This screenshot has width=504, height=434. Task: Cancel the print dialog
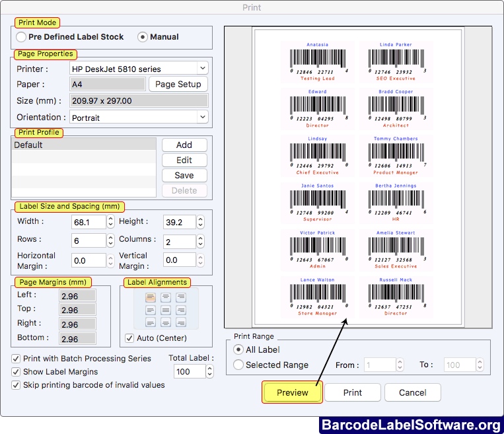coord(413,392)
